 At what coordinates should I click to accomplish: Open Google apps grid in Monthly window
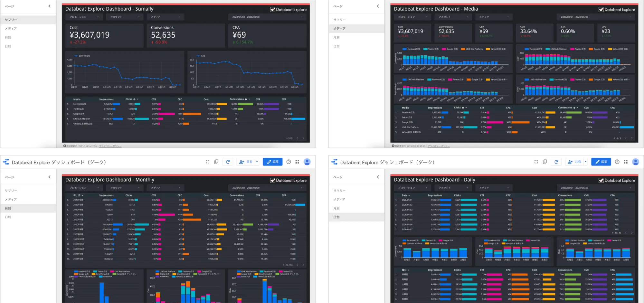(297, 162)
